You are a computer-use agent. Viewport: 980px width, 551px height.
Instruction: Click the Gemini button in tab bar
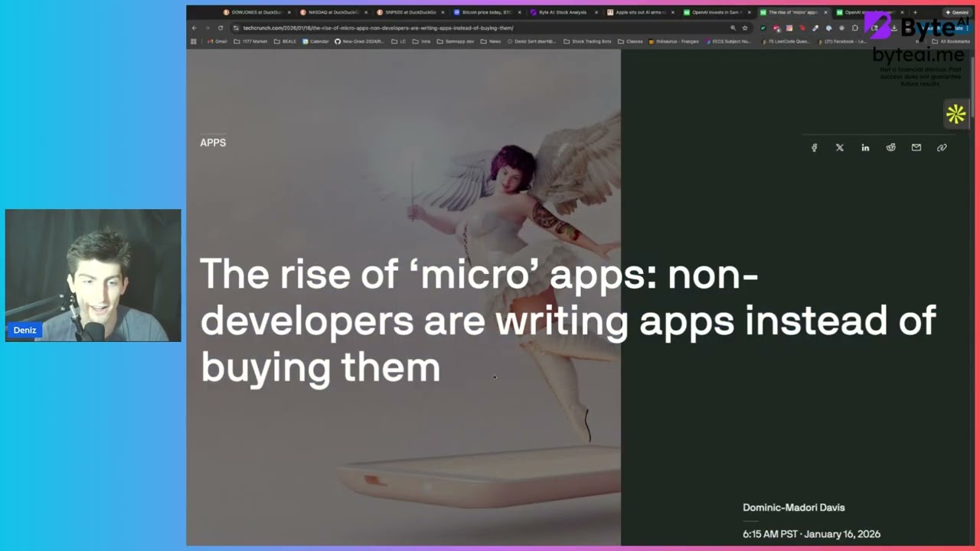[957, 12]
